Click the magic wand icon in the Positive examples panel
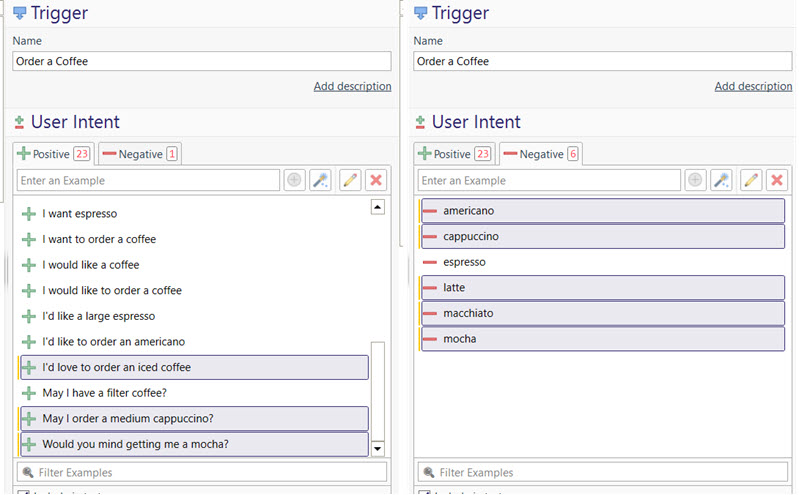799x495 pixels. point(320,180)
